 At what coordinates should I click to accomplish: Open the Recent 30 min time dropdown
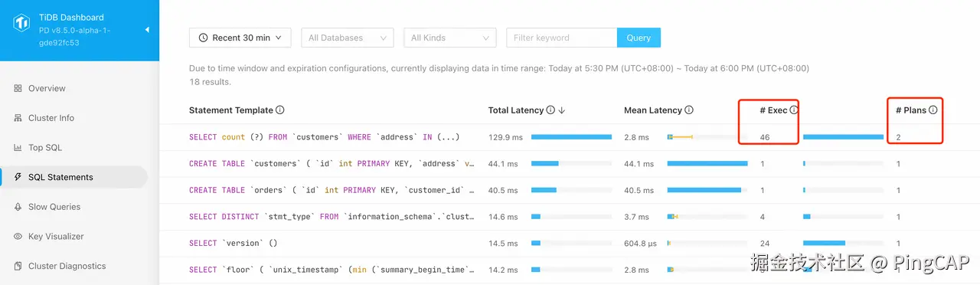(x=240, y=38)
